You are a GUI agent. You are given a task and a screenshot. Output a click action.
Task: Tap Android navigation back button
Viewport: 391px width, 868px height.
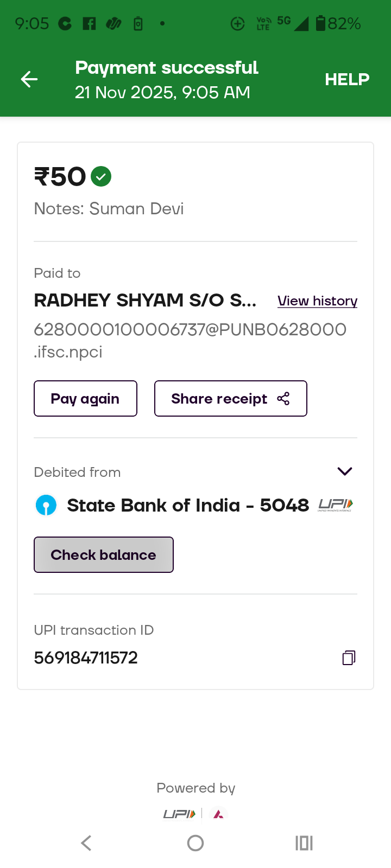pos(86,843)
